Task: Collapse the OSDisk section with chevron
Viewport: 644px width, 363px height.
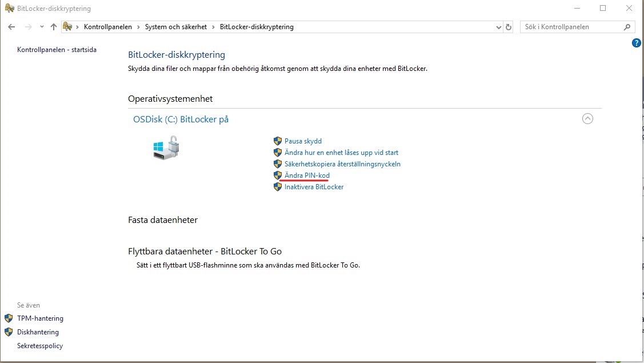Action: point(588,119)
